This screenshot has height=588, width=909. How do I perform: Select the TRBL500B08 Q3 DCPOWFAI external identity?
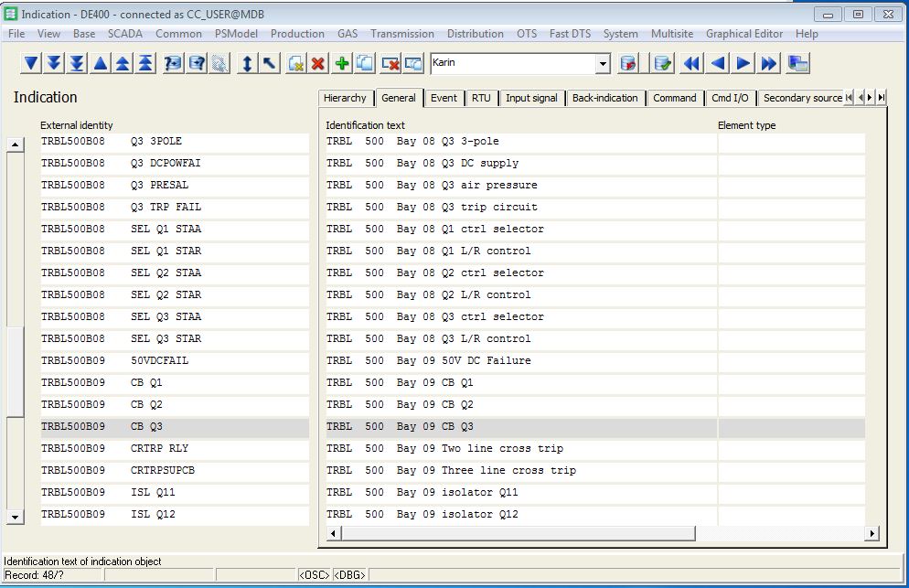click(175, 164)
